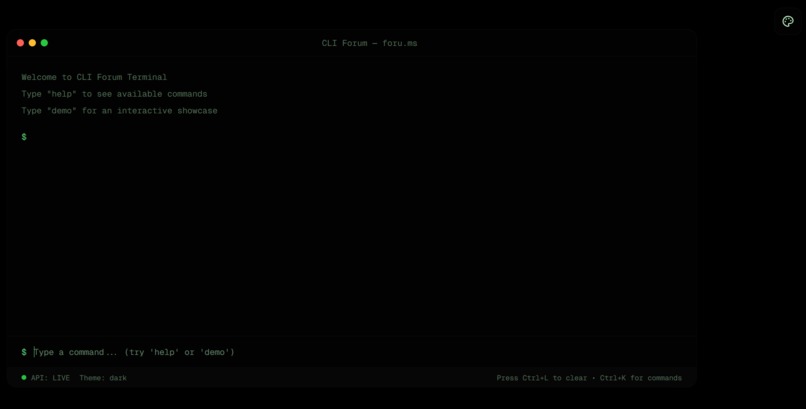
Task: Click the red close window dot
Action: 21,43
